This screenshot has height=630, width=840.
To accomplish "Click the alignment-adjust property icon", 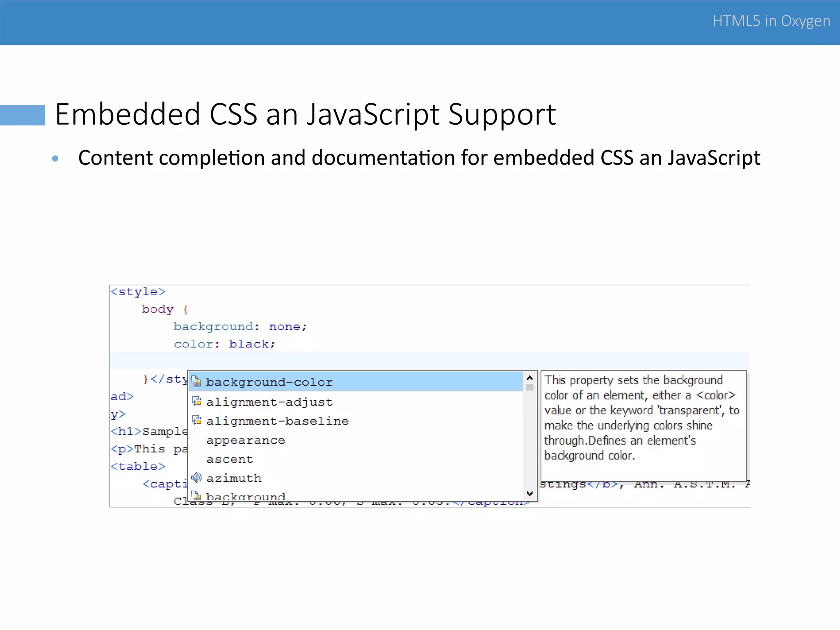I will (197, 401).
